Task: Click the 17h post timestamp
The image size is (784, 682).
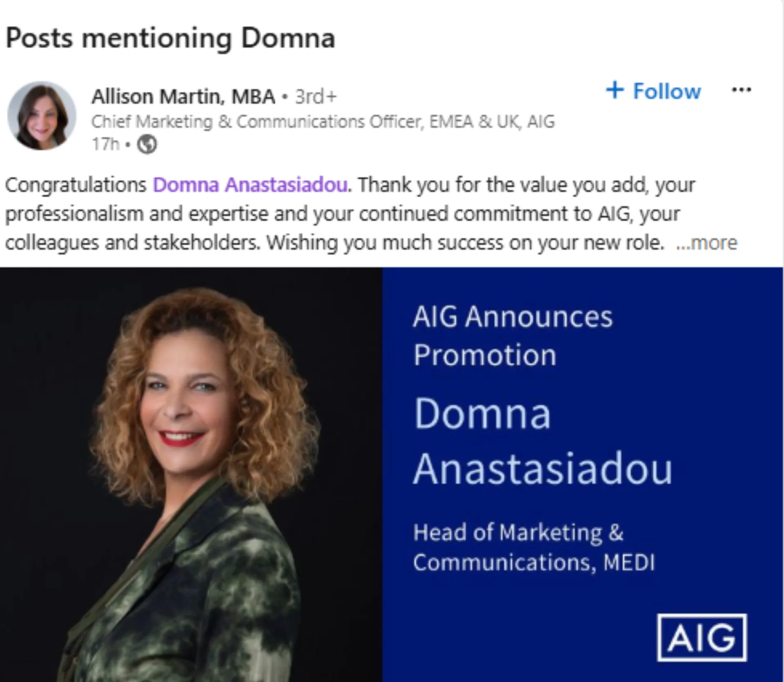Action: coord(105,144)
